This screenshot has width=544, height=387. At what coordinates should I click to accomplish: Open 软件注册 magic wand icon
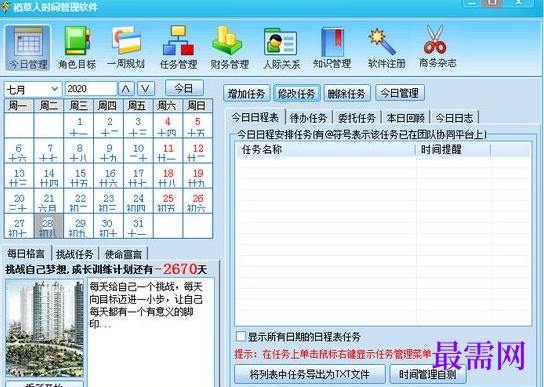pos(386,48)
